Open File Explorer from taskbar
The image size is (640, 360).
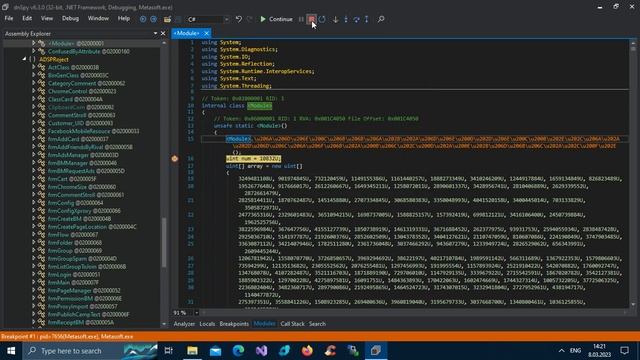click(192, 351)
